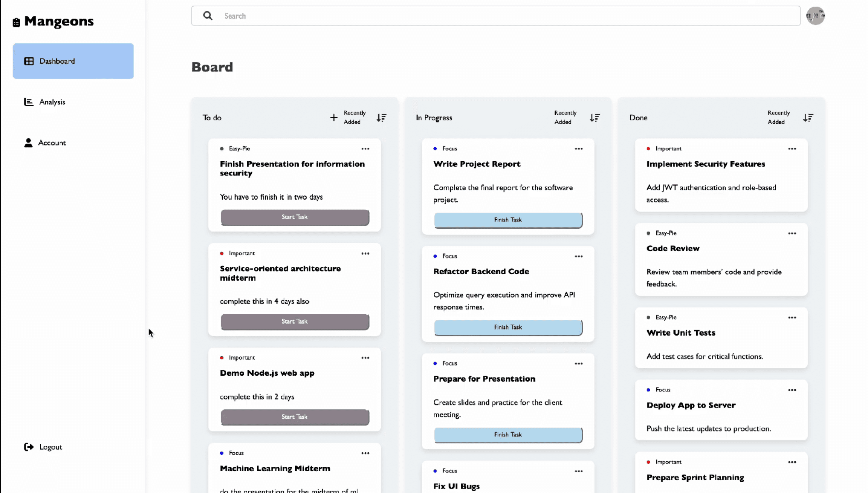Click the 'Implement Security Features' card title
This screenshot has height=493, width=868.
[706, 164]
